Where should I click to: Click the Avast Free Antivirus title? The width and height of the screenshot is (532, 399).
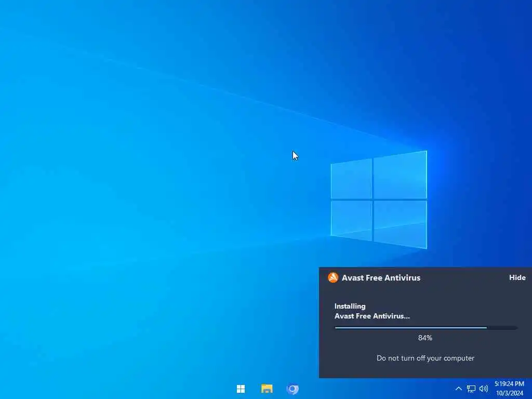381,277
